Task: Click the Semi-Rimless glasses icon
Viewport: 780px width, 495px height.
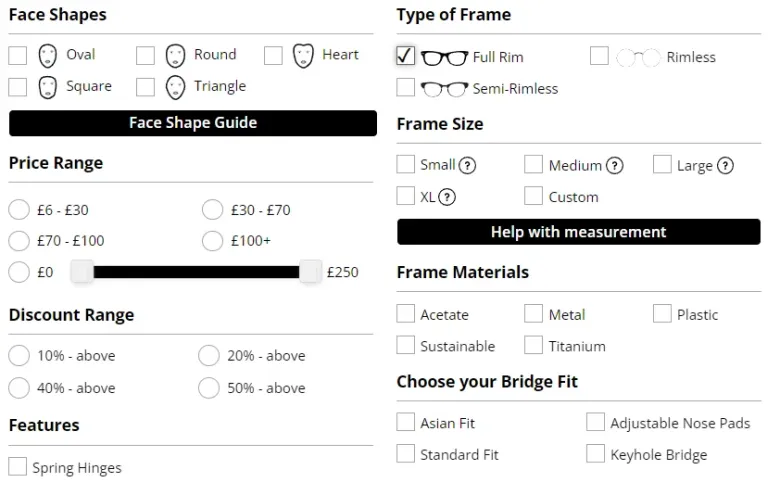Action: (444, 89)
